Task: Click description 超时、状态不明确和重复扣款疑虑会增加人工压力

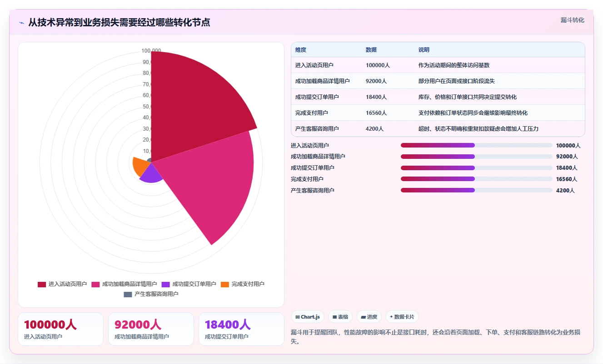Action: pyautogui.click(x=478, y=129)
